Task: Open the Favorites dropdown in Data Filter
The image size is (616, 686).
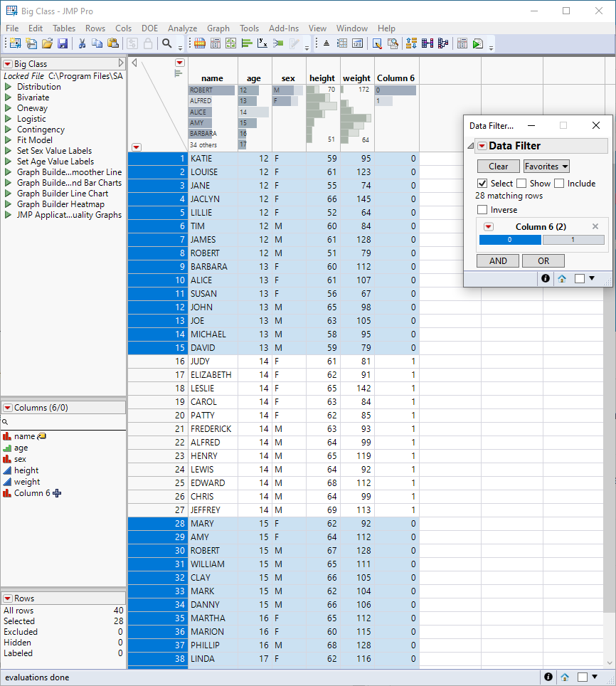Action: pos(546,167)
